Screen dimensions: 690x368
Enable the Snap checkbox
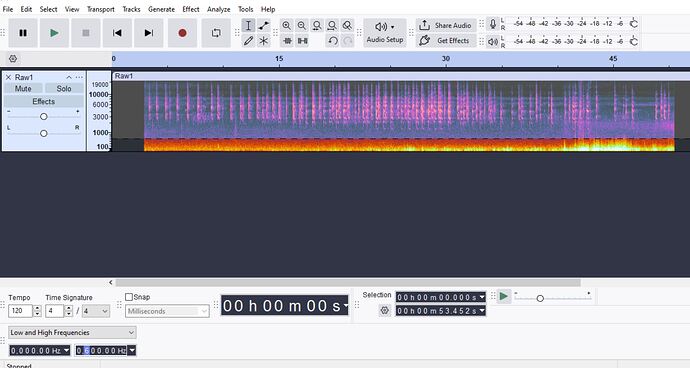129,297
